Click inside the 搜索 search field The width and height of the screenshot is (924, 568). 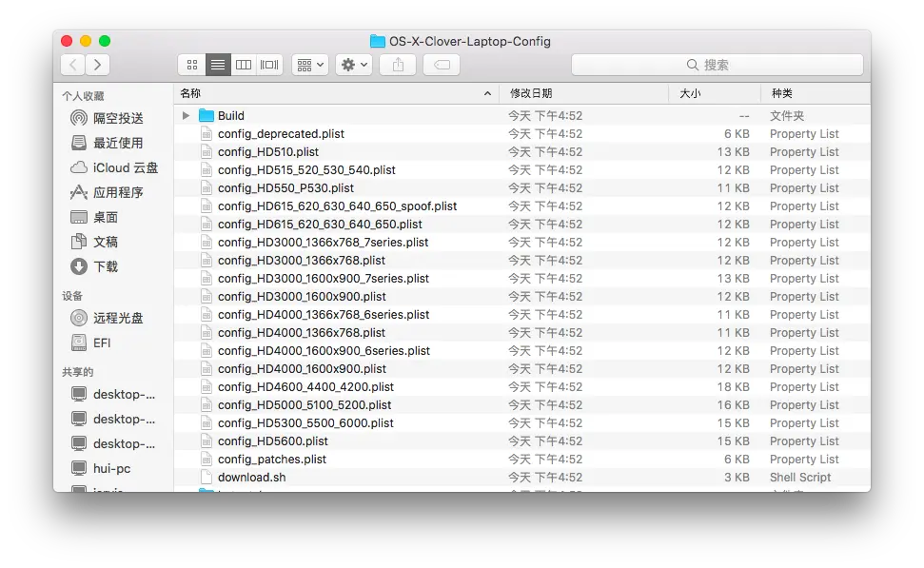(x=716, y=64)
